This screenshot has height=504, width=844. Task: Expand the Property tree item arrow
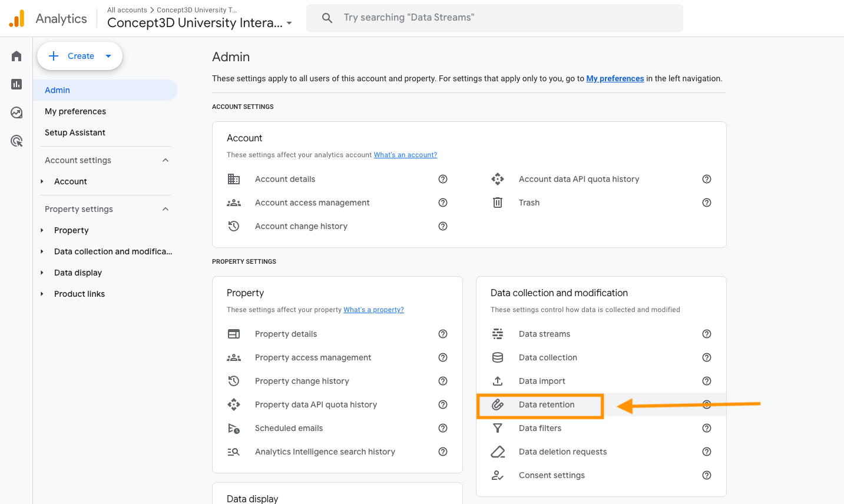click(42, 230)
